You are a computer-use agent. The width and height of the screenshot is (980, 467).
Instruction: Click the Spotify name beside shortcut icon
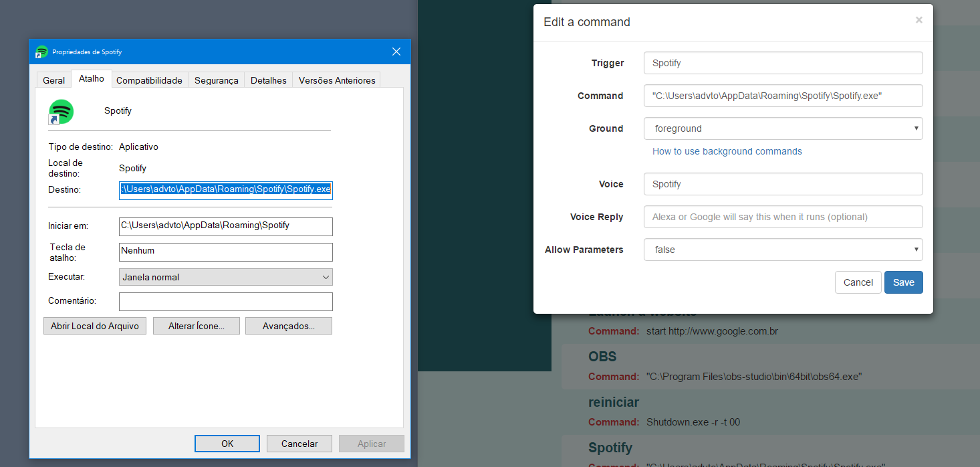point(118,110)
